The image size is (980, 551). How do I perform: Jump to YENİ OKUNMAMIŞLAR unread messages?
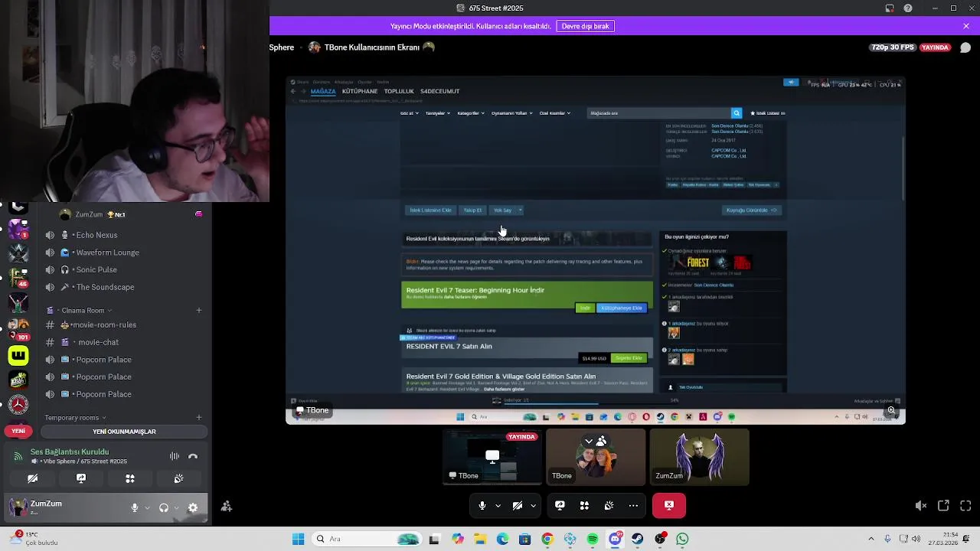(124, 432)
